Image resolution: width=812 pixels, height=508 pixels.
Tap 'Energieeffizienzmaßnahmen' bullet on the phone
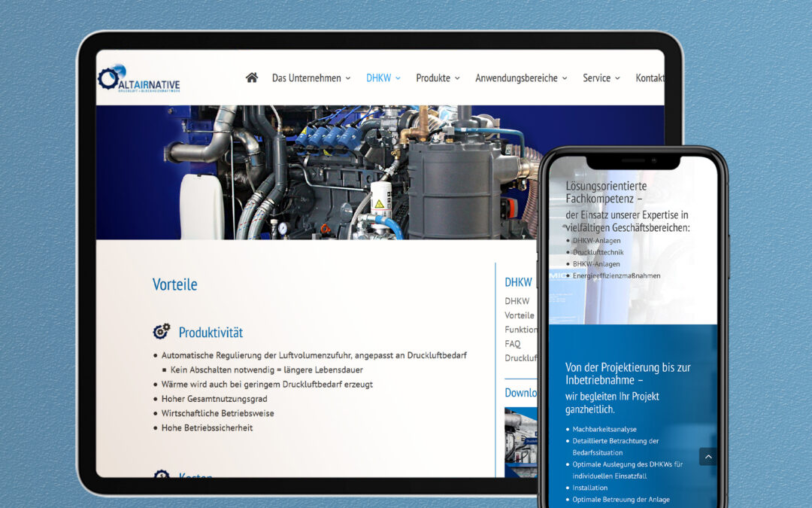click(617, 275)
